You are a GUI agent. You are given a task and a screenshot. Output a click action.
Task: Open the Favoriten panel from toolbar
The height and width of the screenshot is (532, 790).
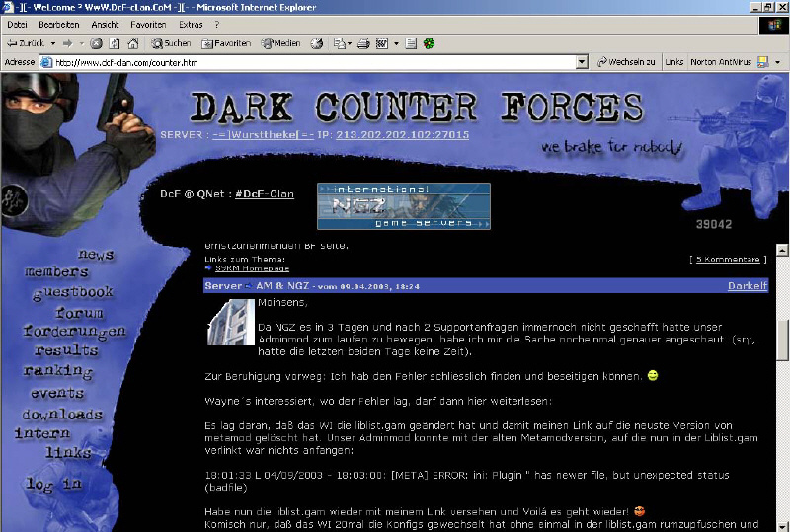tap(226, 43)
